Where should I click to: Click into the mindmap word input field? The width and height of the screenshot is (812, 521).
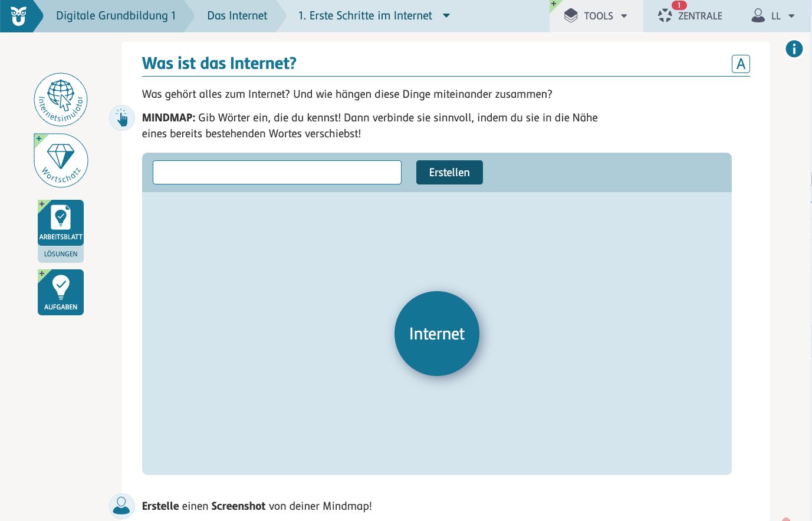point(277,172)
